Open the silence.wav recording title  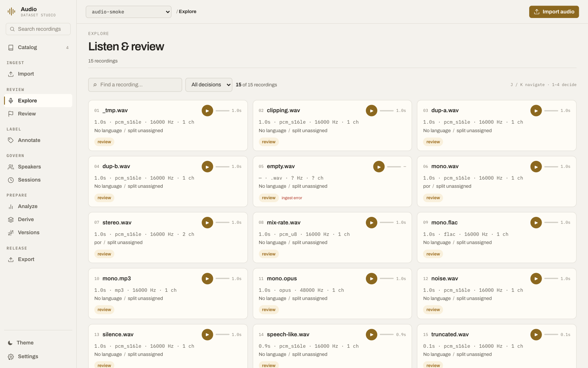[118, 335]
